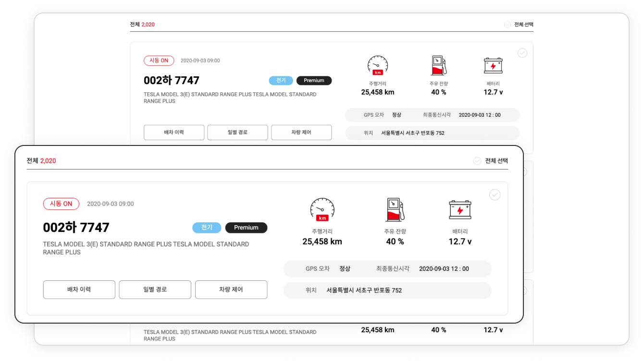Open 배차 이력 in the front card

click(79, 290)
